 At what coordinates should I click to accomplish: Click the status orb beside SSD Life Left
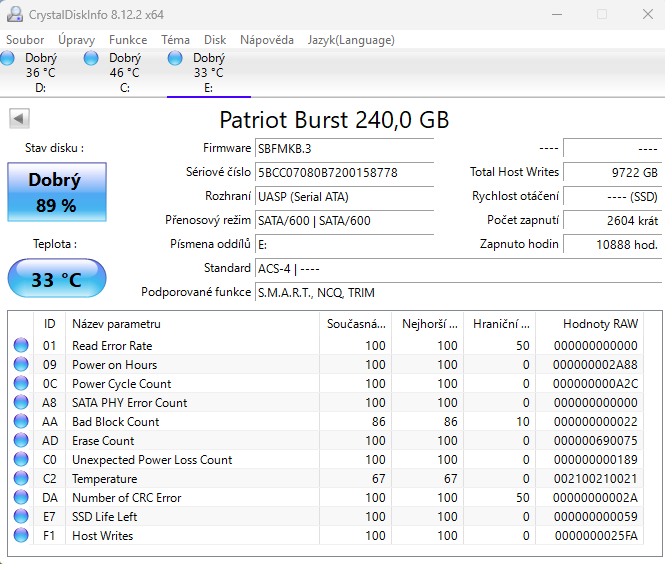21,517
